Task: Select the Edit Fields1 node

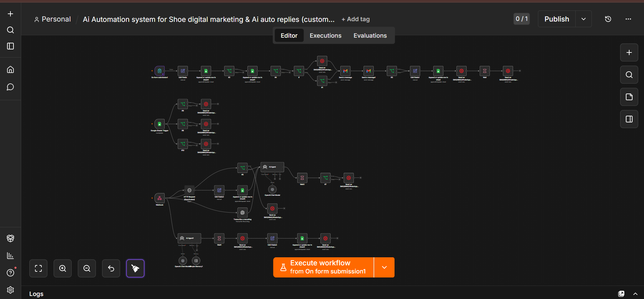Action: pyautogui.click(x=415, y=71)
